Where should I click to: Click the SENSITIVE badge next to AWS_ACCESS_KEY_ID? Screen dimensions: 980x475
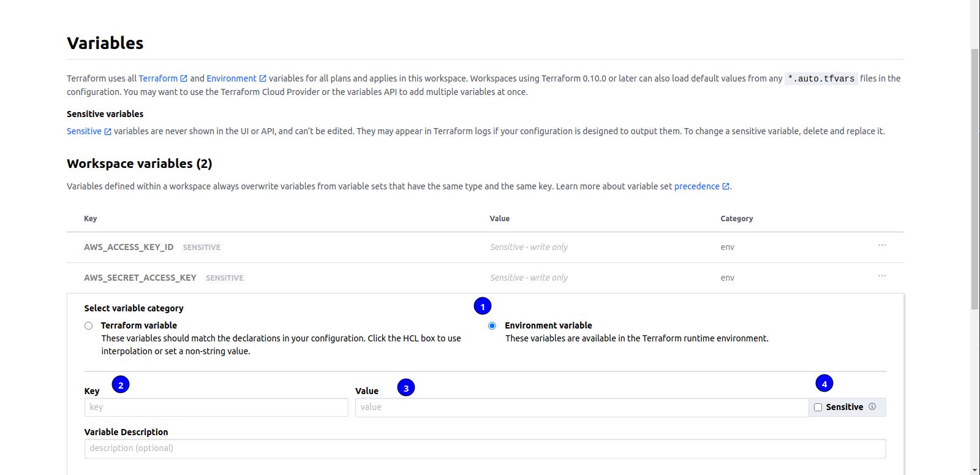(x=202, y=248)
